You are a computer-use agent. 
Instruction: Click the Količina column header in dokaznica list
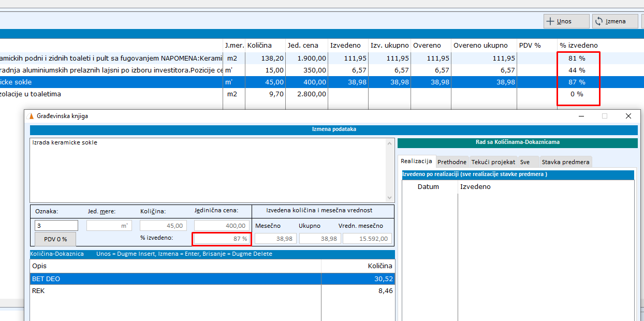click(x=358, y=266)
